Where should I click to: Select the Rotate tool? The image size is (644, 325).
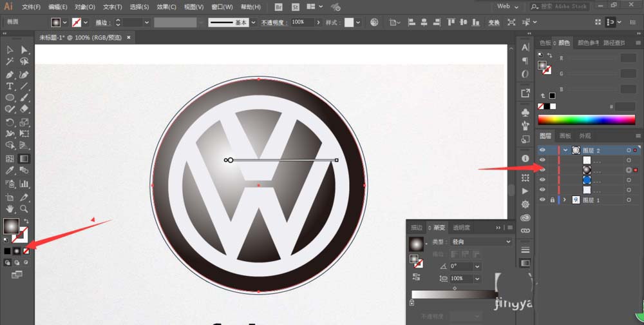(10, 123)
